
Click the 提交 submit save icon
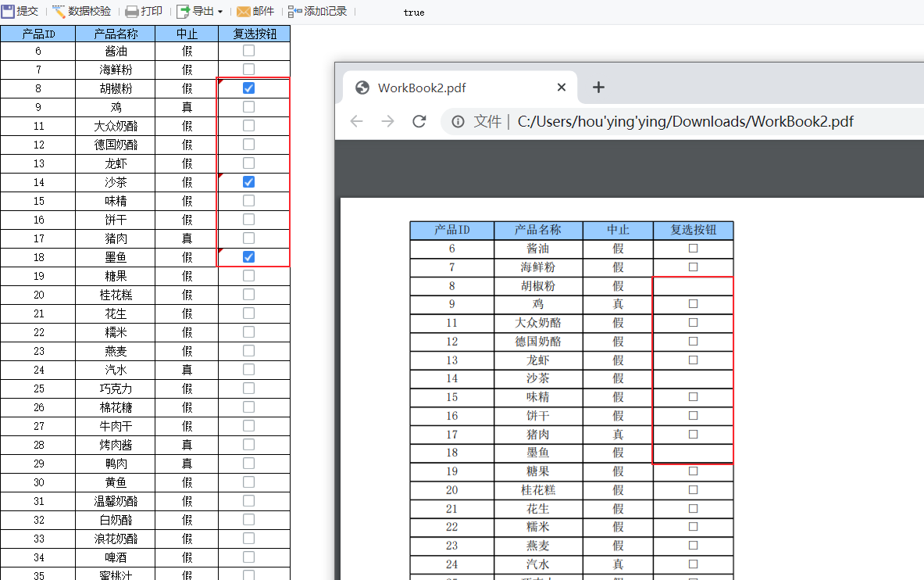click(8, 11)
